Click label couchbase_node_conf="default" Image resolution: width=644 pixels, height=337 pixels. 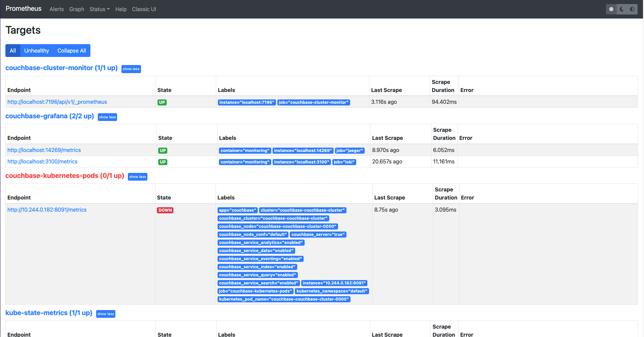click(253, 235)
